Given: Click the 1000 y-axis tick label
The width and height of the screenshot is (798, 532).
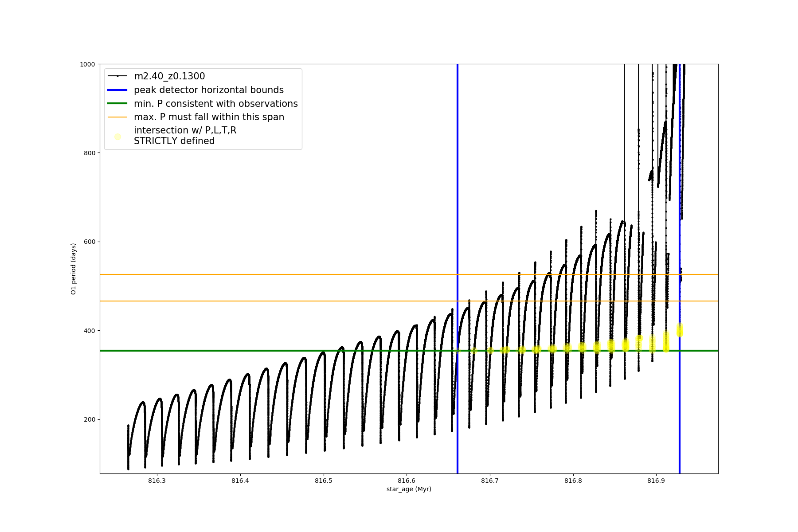Looking at the screenshot, I should click(87, 64).
